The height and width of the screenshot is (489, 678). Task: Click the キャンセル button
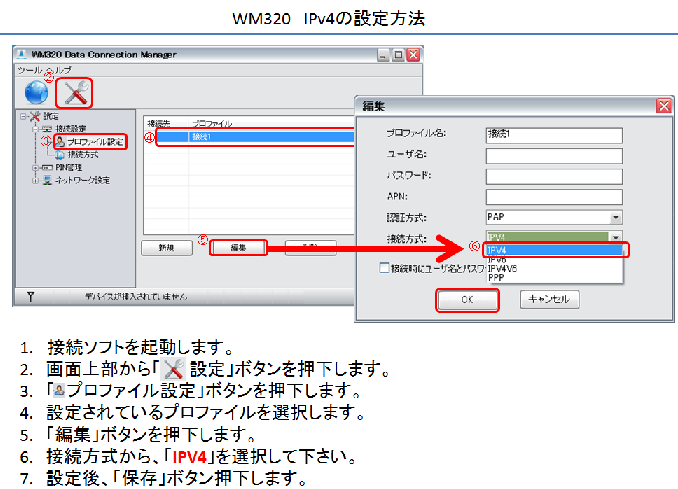pos(549,299)
